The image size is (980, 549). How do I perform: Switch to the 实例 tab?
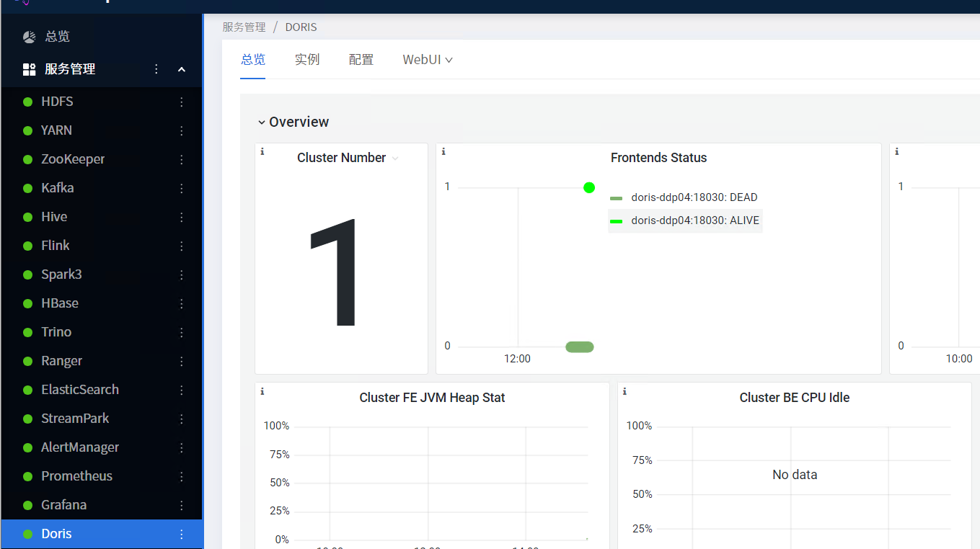pyautogui.click(x=307, y=60)
